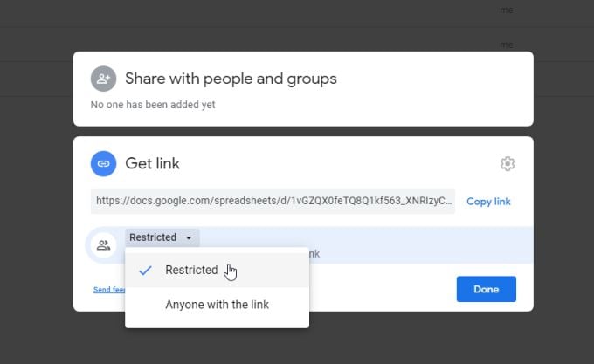Click the first dimmed 'me' owner entry in the background
The width and height of the screenshot is (594, 364).
pyautogui.click(x=506, y=10)
